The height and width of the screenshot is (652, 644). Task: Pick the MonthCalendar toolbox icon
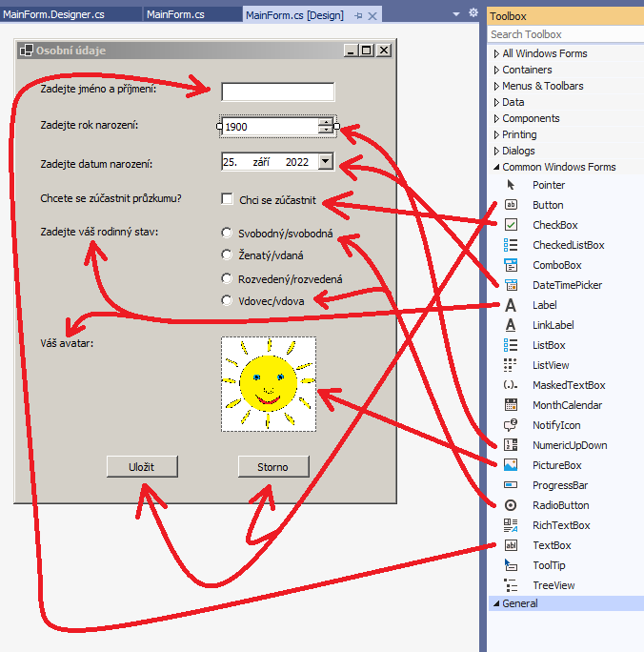point(511,405)
